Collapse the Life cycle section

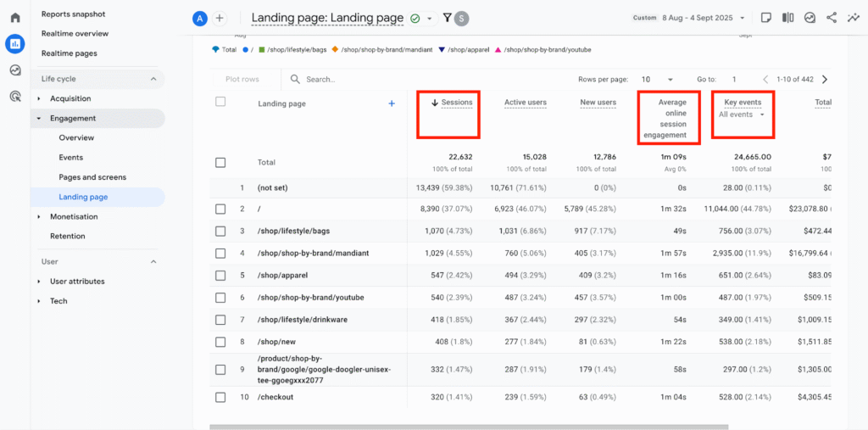coord(153,79)
